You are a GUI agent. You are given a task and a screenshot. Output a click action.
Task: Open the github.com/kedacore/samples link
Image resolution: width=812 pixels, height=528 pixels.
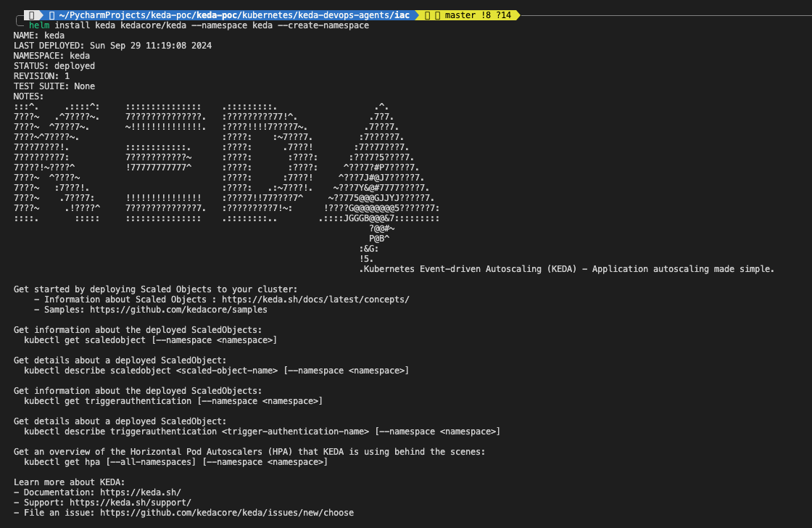[x=178, y=310]
